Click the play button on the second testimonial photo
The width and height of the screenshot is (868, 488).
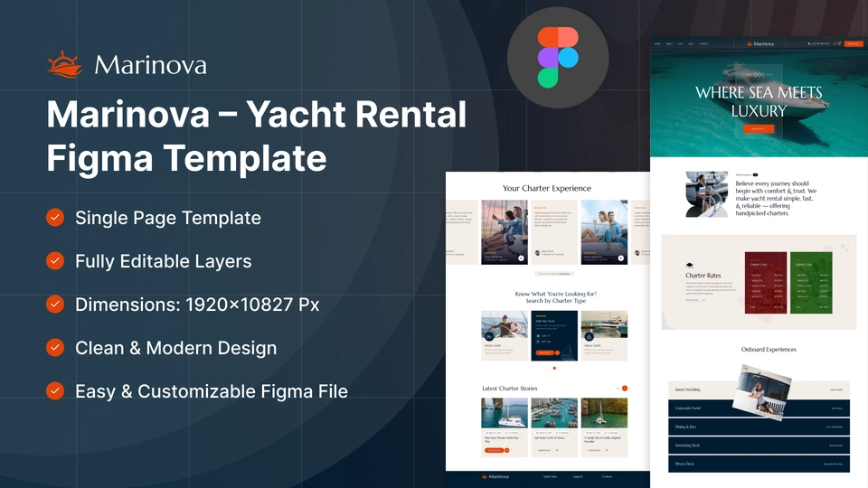point(620,258)
